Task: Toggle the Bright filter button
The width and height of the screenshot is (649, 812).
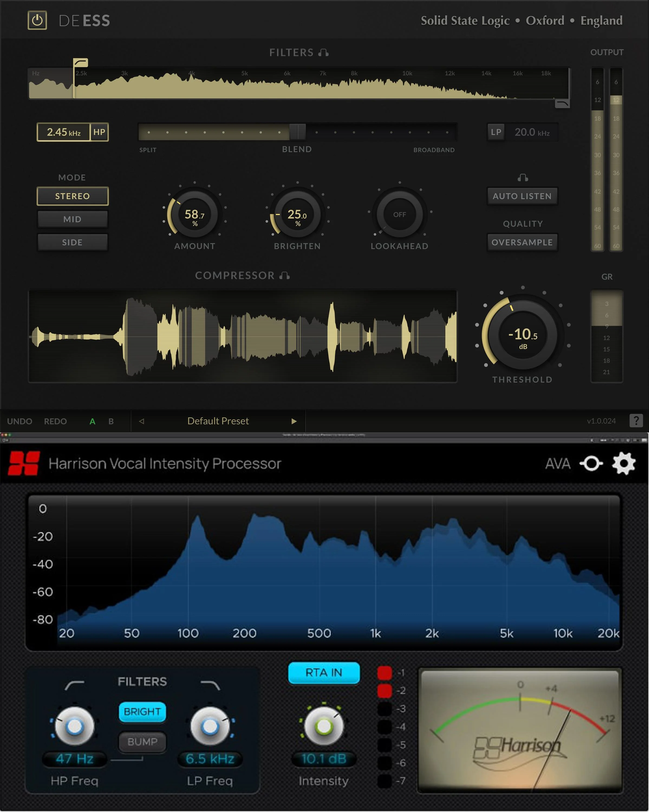Action: pyautogui.click(x=142, y=712)
